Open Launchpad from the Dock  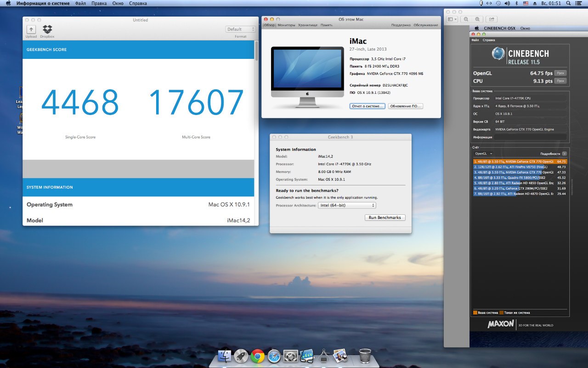(x=241, y=356)
